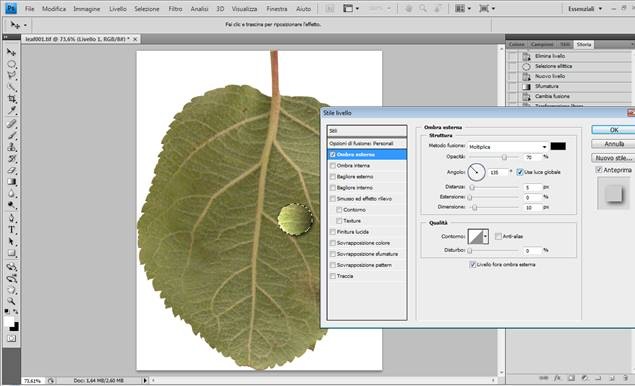The height and width of the screenshot is (386, 635).
Task: Open the View Extras dropdown
Action: pos(351,9)
